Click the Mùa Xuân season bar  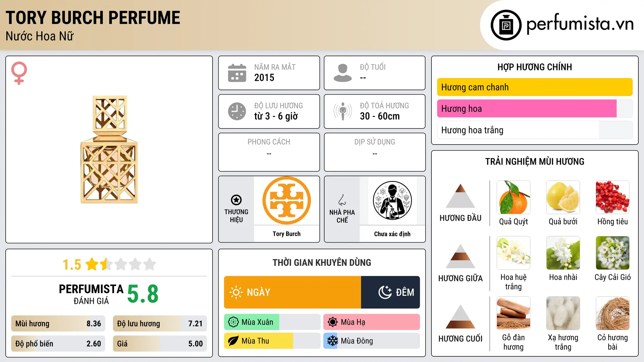272,322
